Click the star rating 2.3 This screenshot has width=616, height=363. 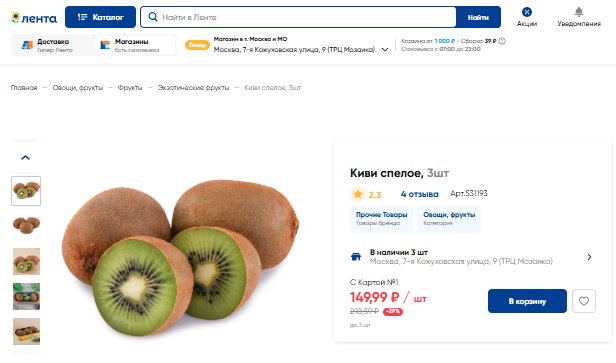click(365, 194)
